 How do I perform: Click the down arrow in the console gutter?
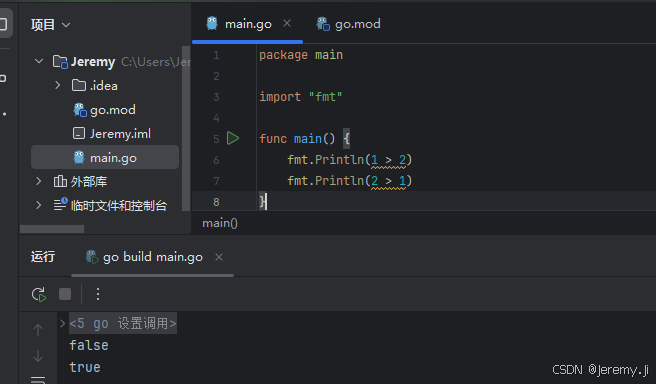point(38,356)
